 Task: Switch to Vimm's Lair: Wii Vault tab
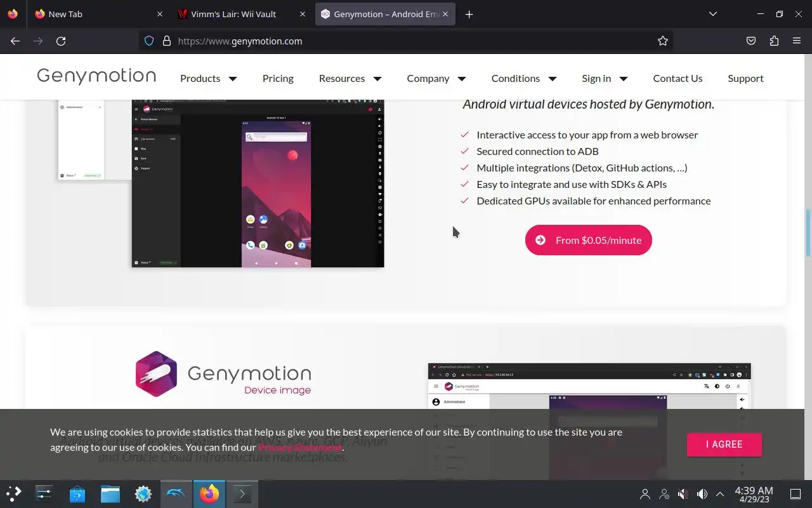tap(241, 14)
